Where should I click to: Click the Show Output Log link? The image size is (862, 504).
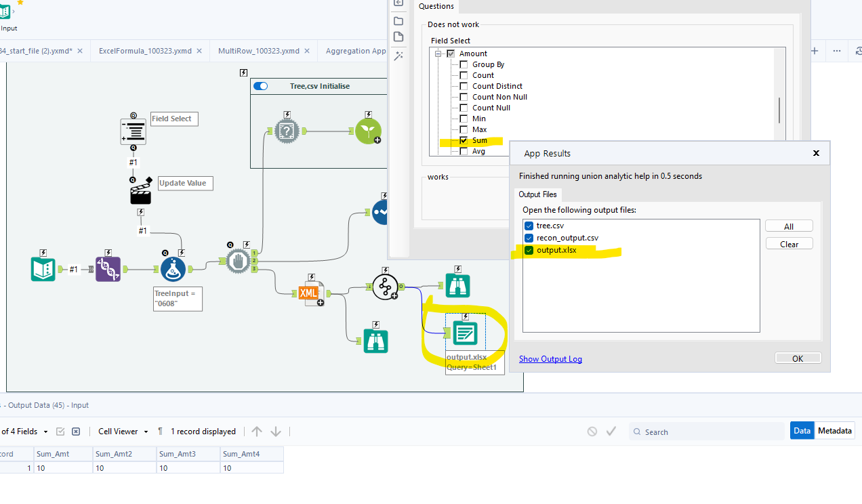coord(550,358)
